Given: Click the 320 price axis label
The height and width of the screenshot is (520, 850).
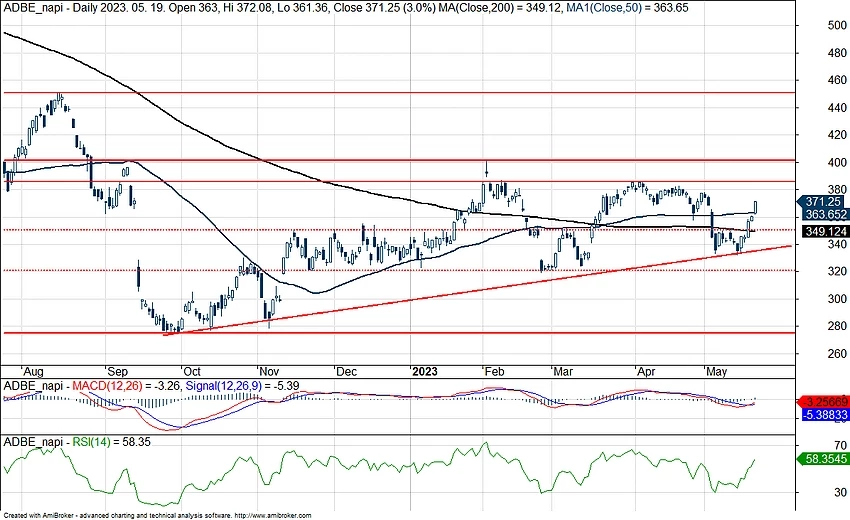Looking at the screenshot, I should tap(838, 271).
